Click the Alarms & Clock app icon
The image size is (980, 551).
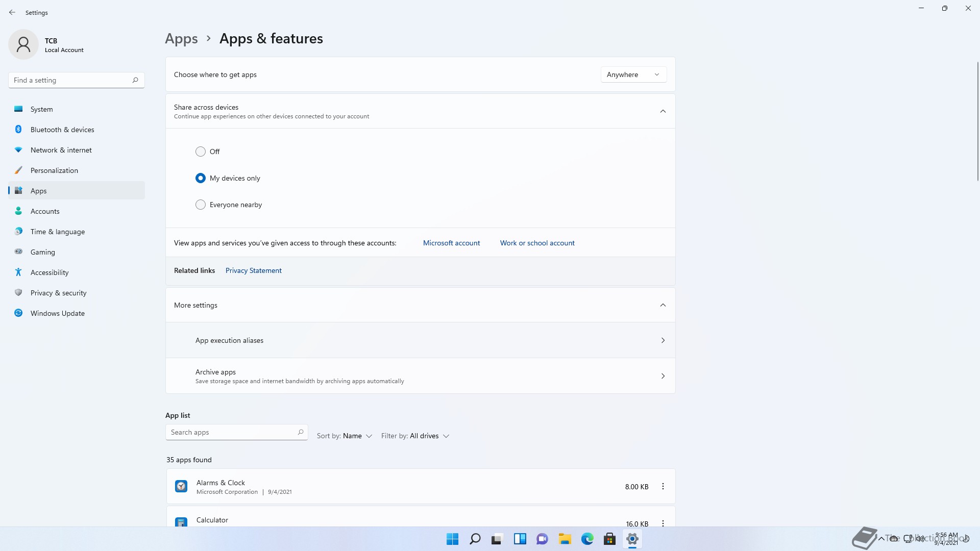click(181, 486)
